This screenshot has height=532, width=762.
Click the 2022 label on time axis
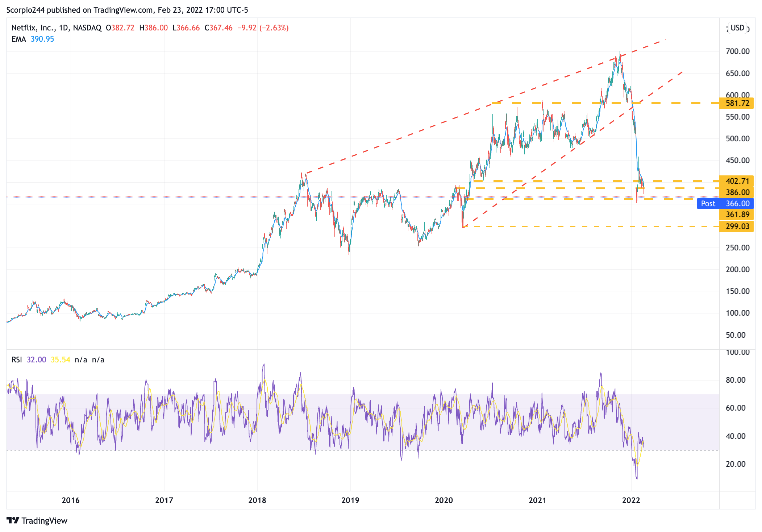click(x=631, y=500)
